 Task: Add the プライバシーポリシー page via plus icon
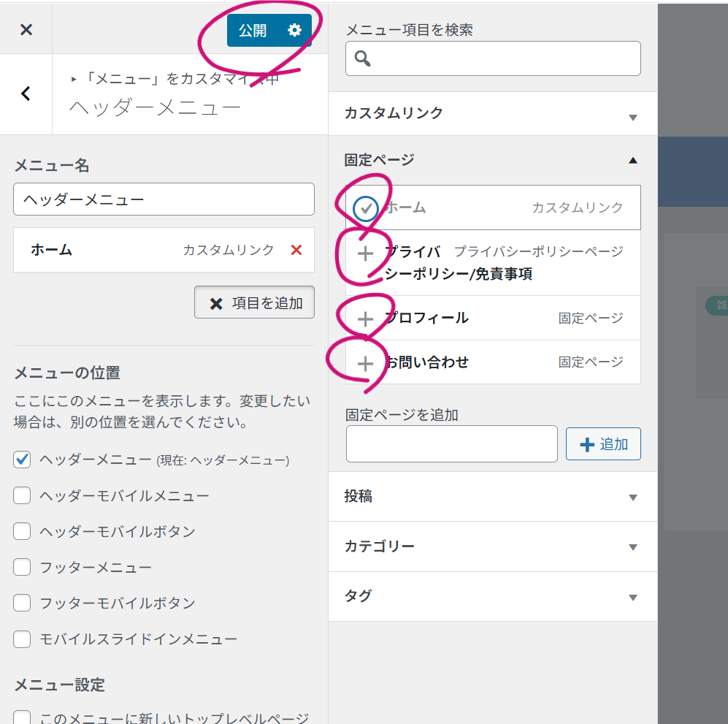[x=365, y=254]
